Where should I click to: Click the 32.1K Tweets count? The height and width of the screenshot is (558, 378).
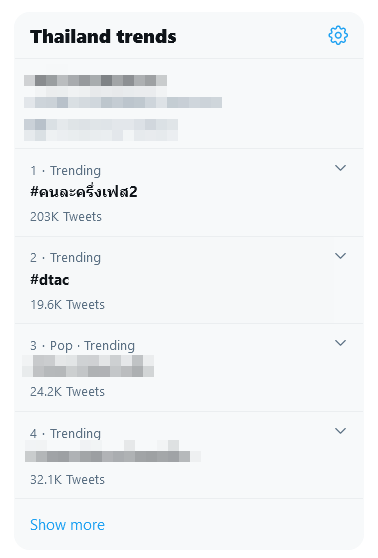click(x=67, y=479)
